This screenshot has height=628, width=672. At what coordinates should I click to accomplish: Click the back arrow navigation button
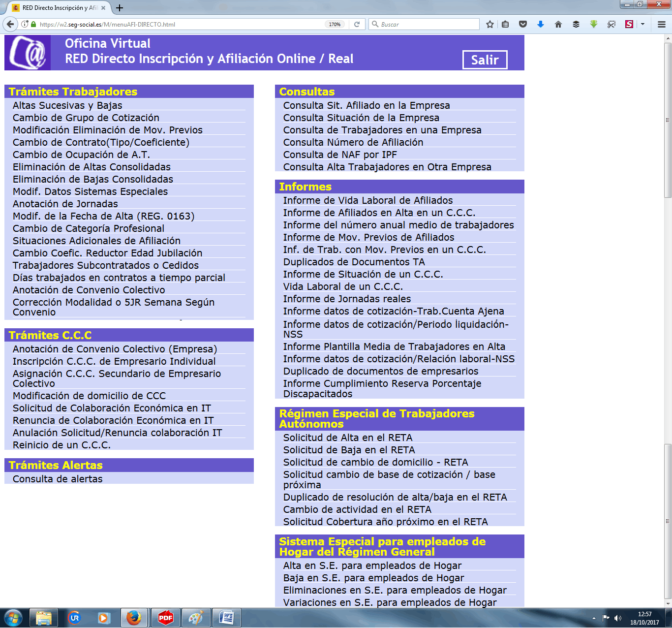[x=10, y=24]
